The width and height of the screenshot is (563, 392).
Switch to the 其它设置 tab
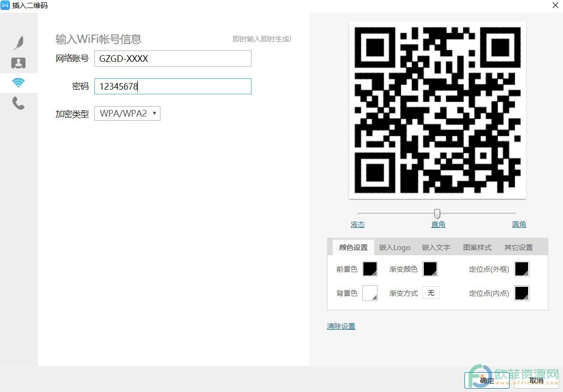click(519, 247)
